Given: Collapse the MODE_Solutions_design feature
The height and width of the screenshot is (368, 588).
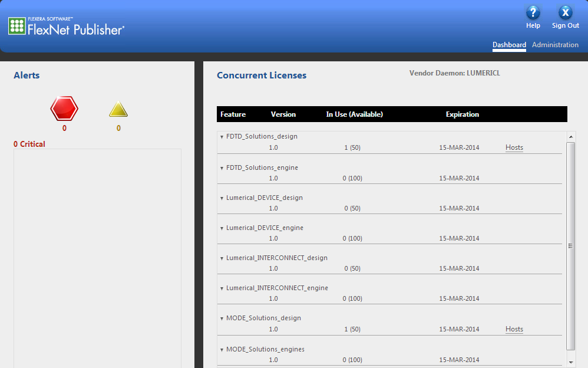Looking at the screenshot, I should tap(222, 318).
